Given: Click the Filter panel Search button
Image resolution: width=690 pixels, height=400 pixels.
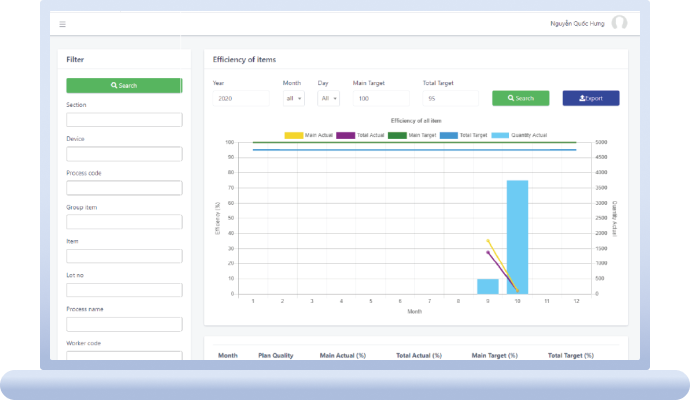Looking at the screenshot, I should (x=124, y=86).
